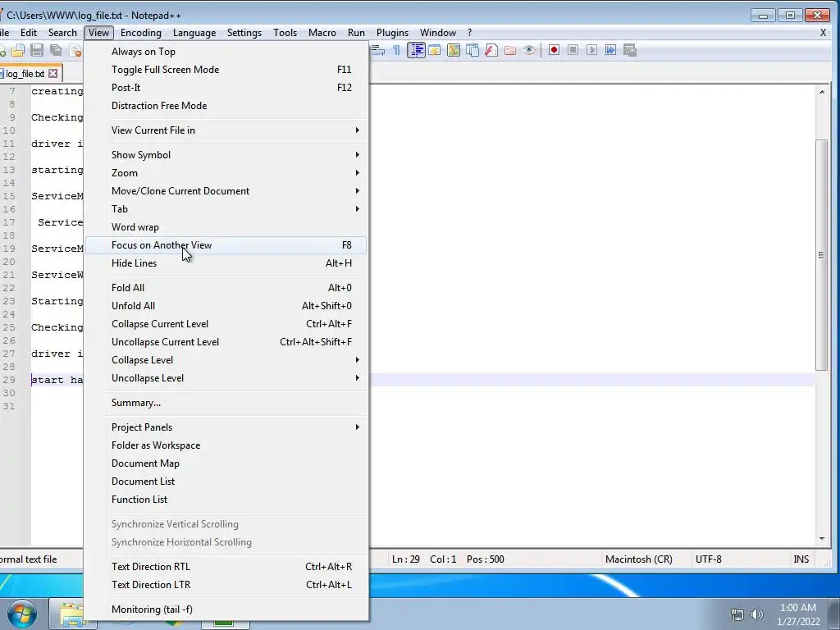840x630 pixels.
Task: Expand the View Current File in submenu
Action: (x=226, y=130)
